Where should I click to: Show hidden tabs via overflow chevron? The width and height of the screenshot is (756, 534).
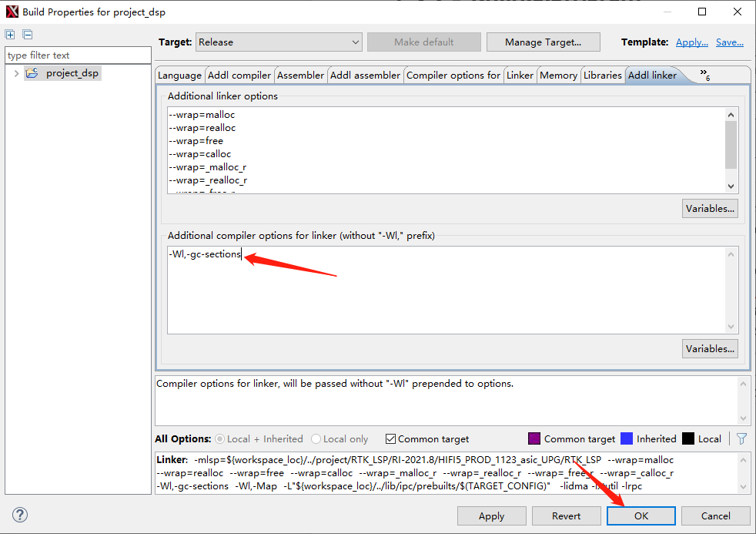704,75
